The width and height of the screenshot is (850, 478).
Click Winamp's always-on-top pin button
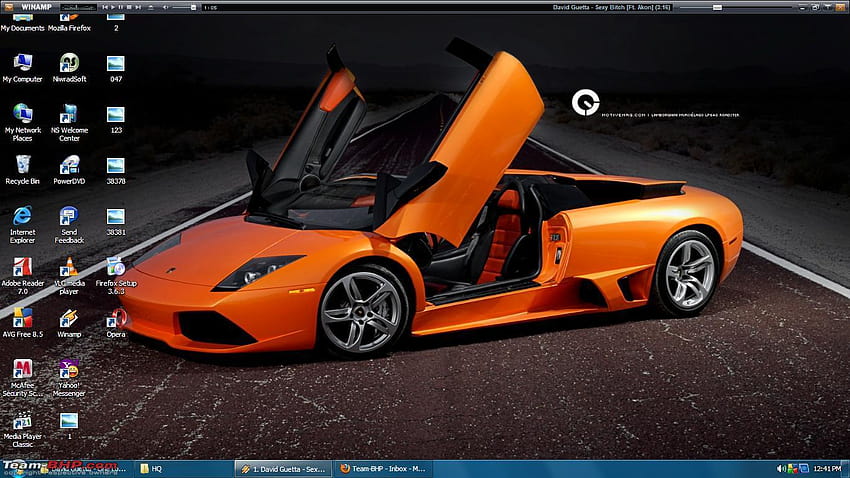[x=828, y=8]
